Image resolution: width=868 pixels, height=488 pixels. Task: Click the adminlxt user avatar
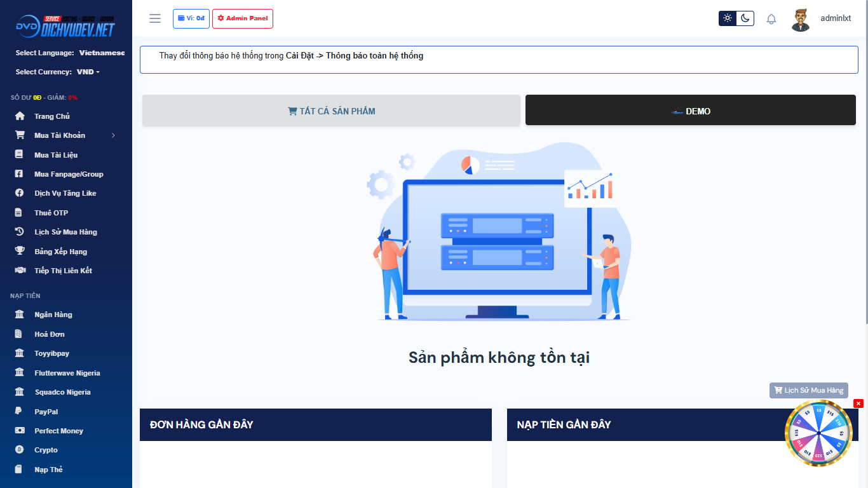[801, 19]
